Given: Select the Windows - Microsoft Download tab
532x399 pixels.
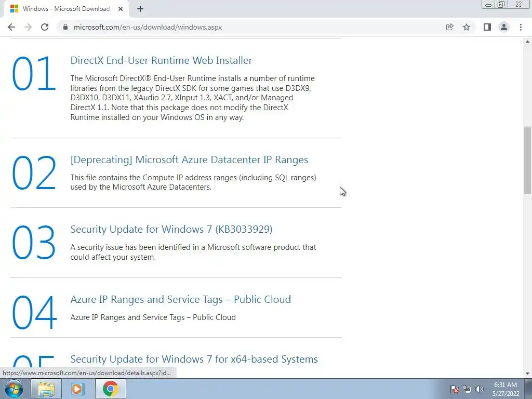Looking at the screenshot, I should pyautogui.click(x=66, y=9).
